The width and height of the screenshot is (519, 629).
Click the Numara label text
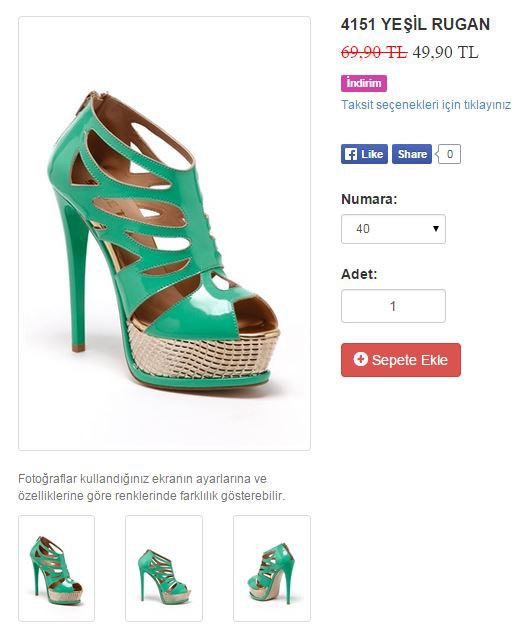pos(369,199)
